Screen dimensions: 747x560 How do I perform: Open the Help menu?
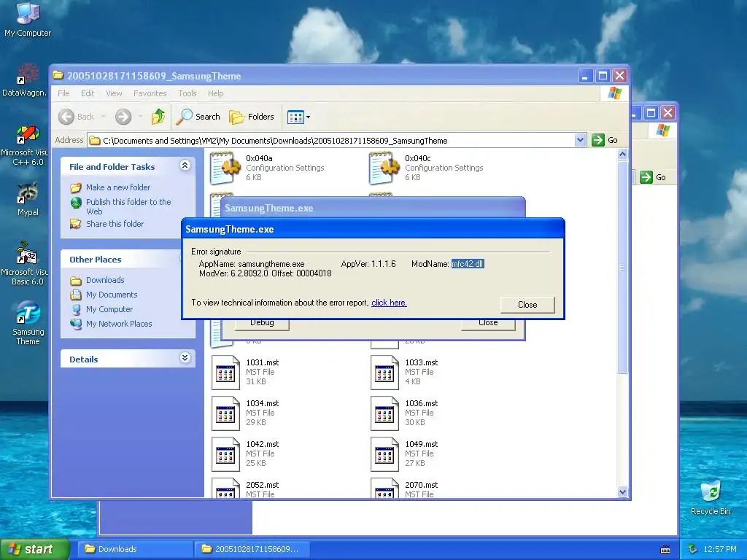point(215,93)
